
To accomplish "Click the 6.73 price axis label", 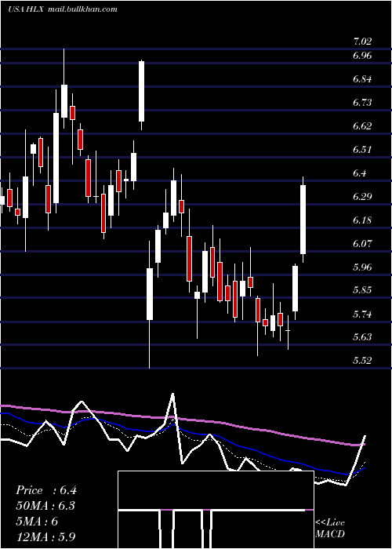I will coord(362,102).
